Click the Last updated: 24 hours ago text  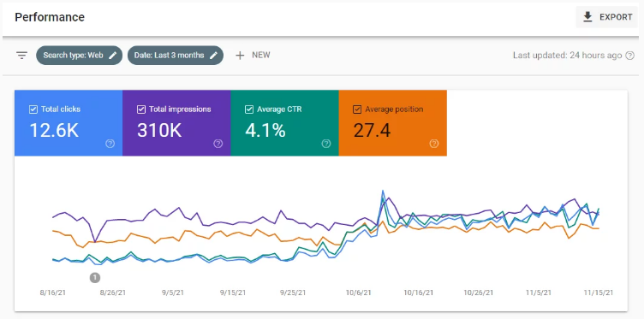[567, 56]
